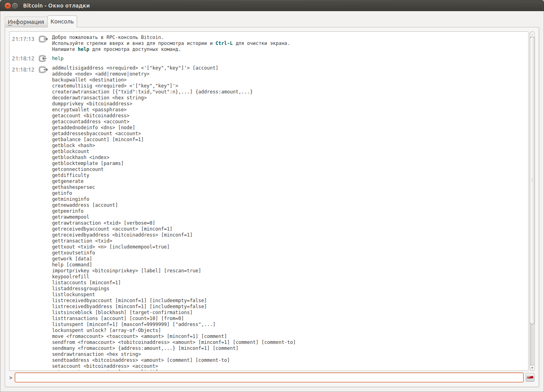This screenshot has width=544, height=392.
Task: Click the listaddressgroupings line
Action: tap(81, 289)
